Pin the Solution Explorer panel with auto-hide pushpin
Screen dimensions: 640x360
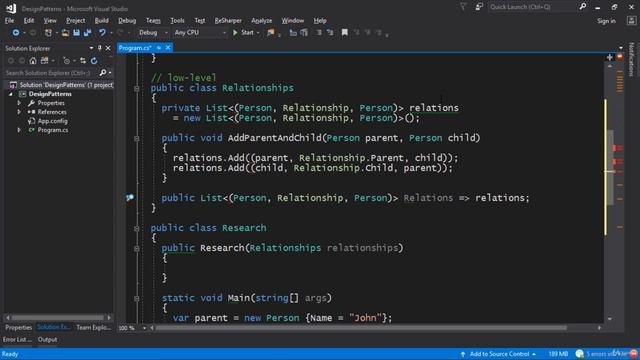(x=100, y=48)
